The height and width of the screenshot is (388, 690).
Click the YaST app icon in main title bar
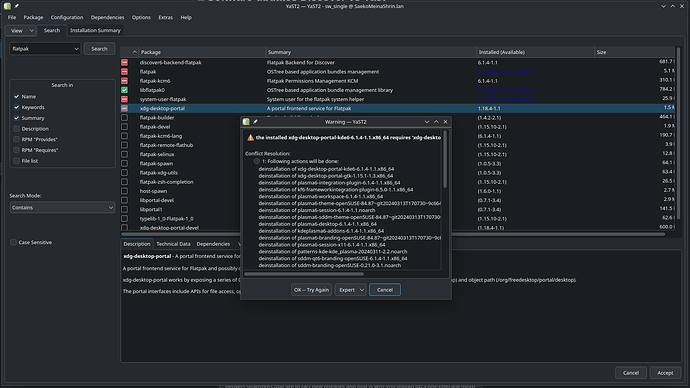click(7, 6)
